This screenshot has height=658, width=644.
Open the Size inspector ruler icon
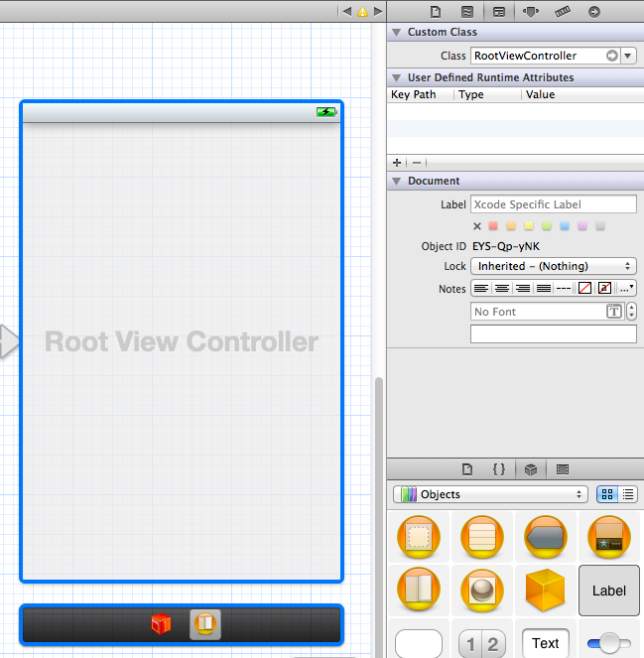click(562, 12)
